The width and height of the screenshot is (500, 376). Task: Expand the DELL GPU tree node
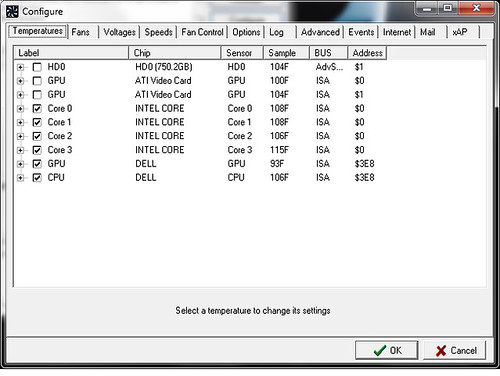pos(20,164)
